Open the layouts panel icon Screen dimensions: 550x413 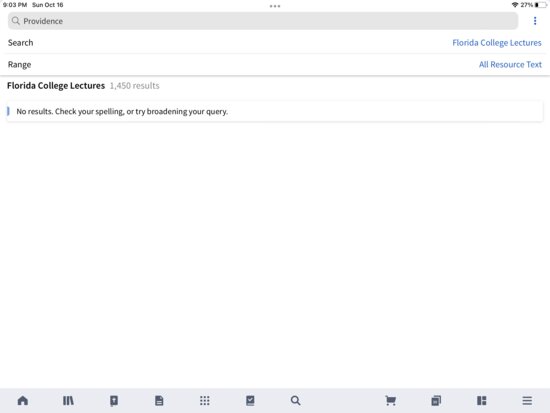pyautogui.click(x=482, y=400)
